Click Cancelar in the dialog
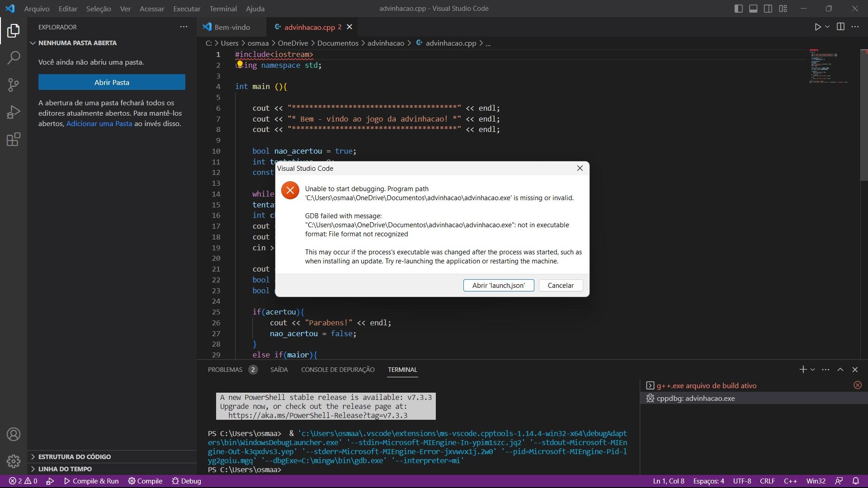The image size is (868, 488). (561, 286)
